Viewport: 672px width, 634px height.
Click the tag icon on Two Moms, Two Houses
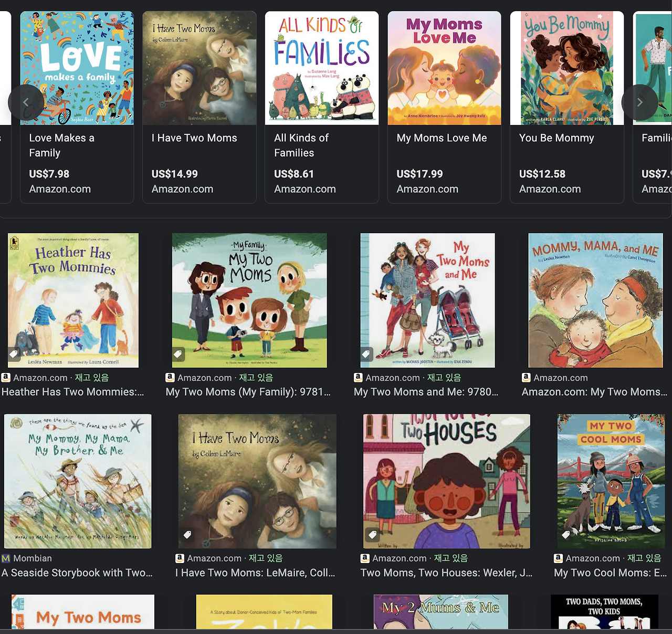(x=373, y=535)
